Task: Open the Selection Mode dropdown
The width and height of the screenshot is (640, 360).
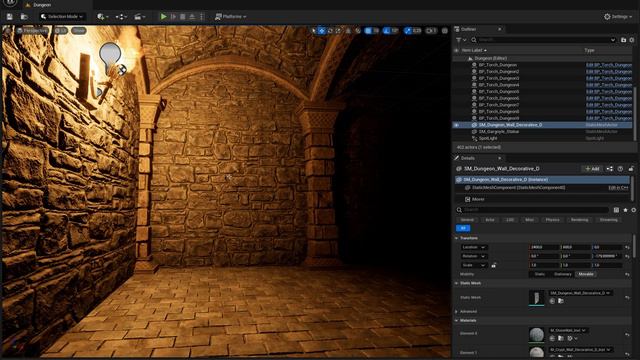Action: point(62,17)
